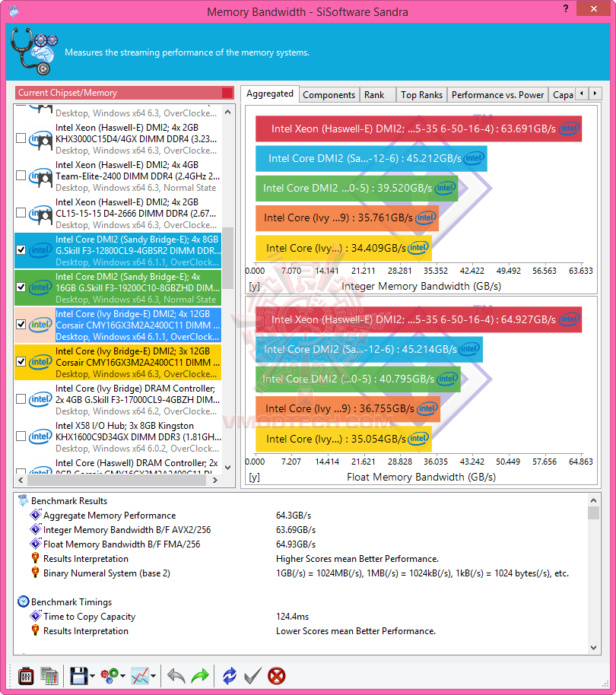Image resolution: width=616 pixels, height=695 pixels.
Task: Check the Intel X58 I/O Hub Kingston checkbox
Action: (x=21, y=436)
